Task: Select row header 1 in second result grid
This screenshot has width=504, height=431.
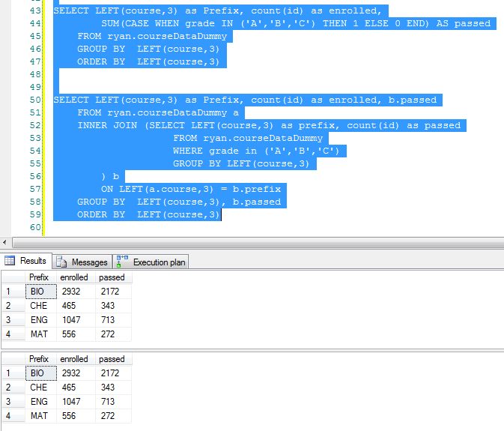Action: coord(13,373)
